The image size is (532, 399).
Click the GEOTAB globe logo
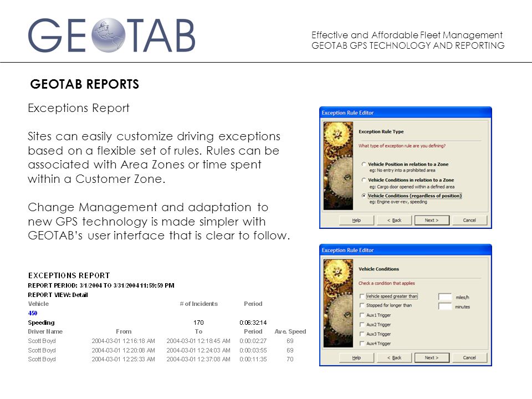(x=109, y=35)
